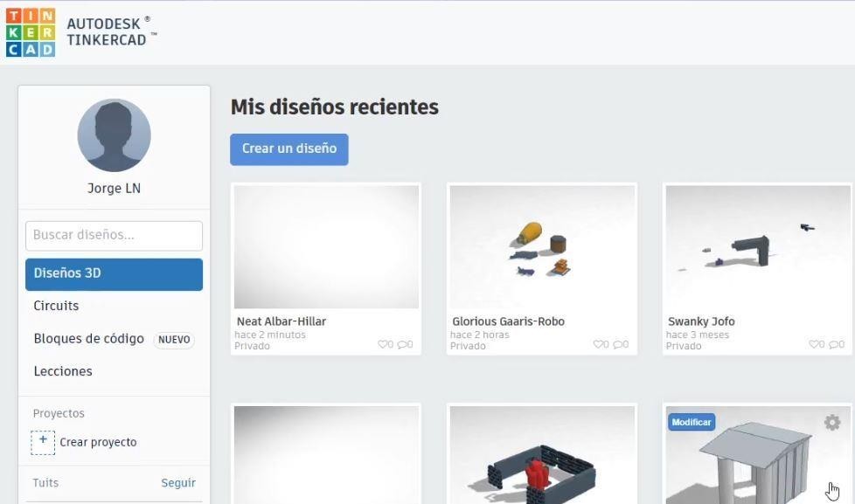Open Glorious Gaaris-Robo design thumbnail
855x504 pixels.
542,246
